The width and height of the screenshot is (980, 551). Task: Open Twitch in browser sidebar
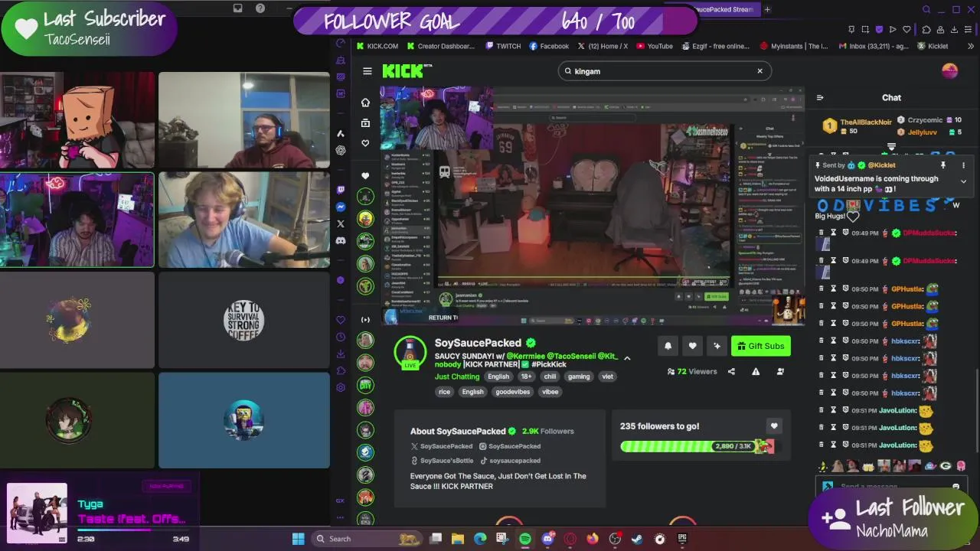(x=341, y=190)
